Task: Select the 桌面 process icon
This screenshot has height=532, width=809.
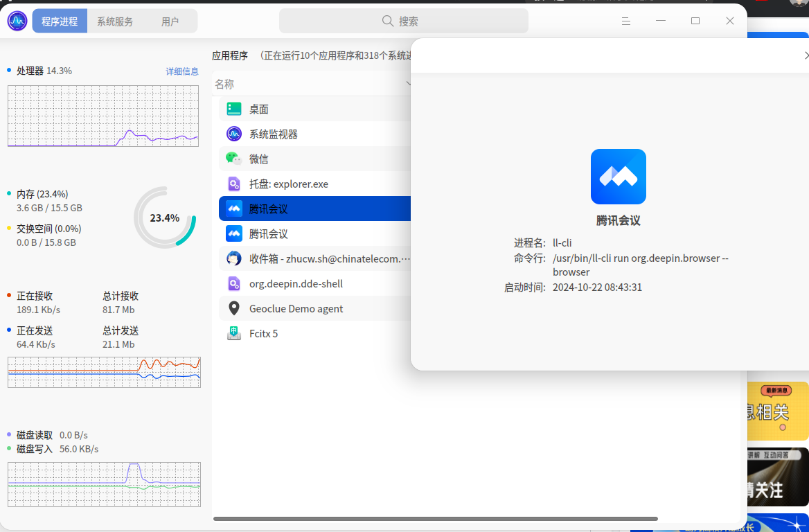Action: tap(233, 109)
